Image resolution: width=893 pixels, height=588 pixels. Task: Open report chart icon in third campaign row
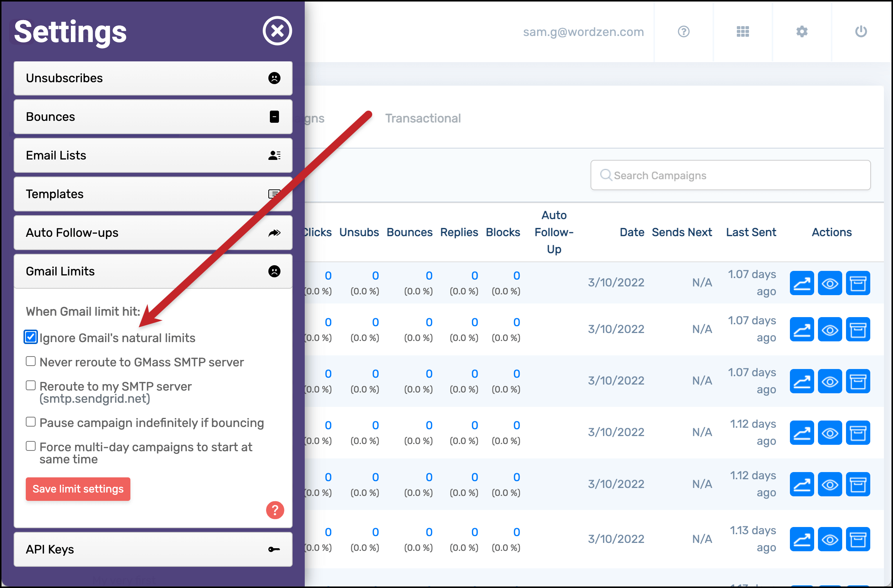[x=802, y=381]
